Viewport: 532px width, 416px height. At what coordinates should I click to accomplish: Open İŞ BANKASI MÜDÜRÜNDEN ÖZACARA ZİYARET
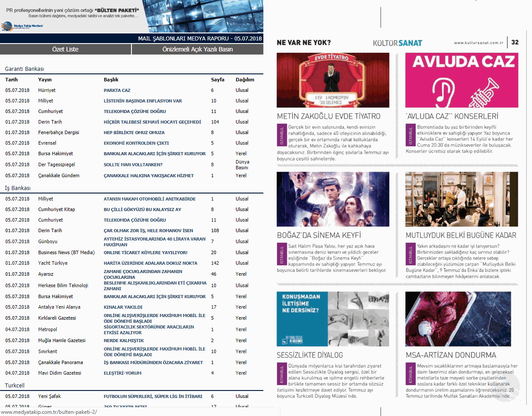coord(153,362)
